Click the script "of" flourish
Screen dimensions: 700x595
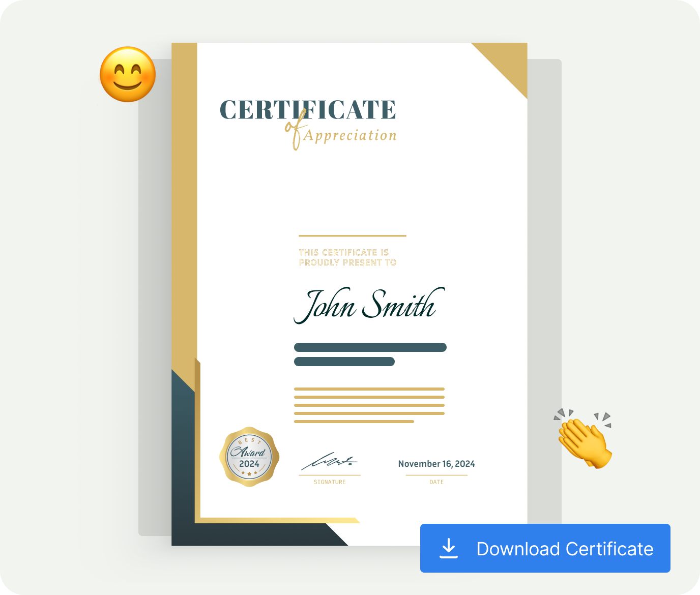point(296,130)
